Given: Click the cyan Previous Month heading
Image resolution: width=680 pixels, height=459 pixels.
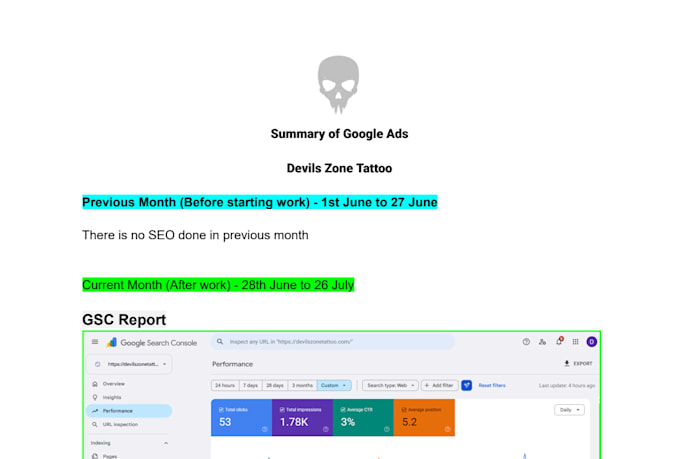Looking at the screenshot, I should point(260,202).
